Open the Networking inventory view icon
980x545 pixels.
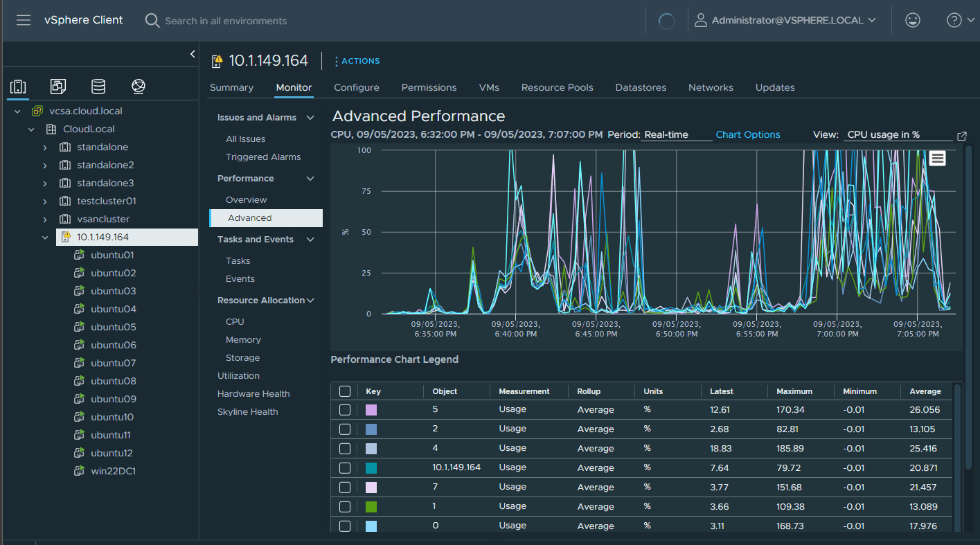tap(139, 87)
